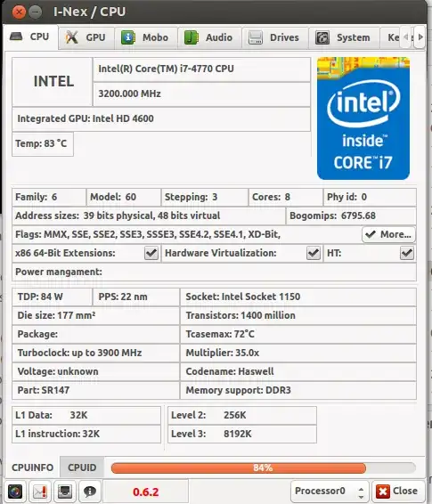Screen dimensions: 432x504
Task: Click the Family: 6 field
Action: coord(49,197)
